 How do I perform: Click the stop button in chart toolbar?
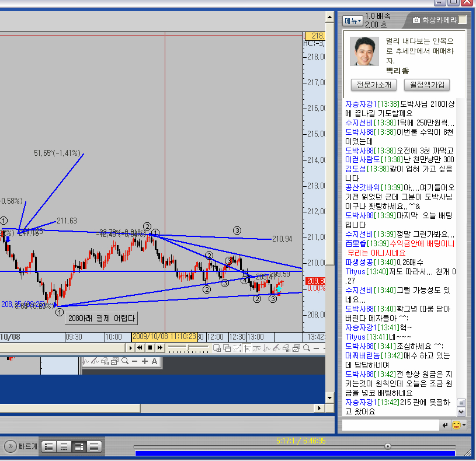point(150,348)
